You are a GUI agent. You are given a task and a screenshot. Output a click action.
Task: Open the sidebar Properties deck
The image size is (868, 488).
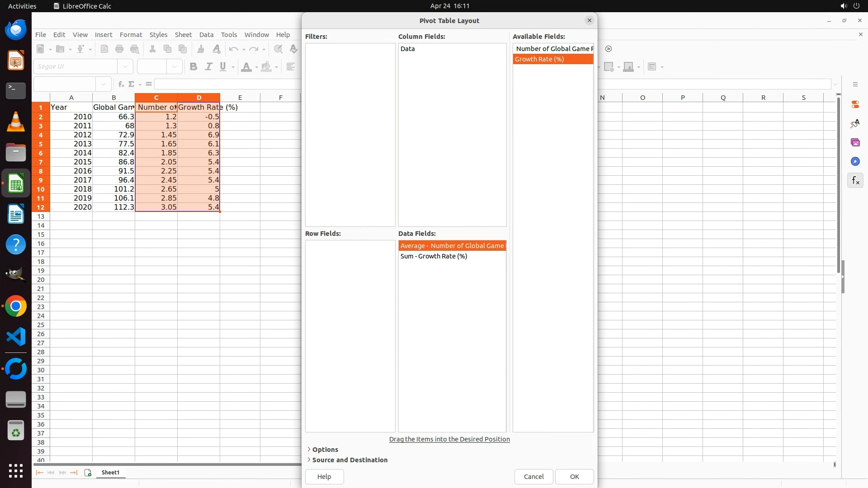pyautogui.click(x=855, y=104)
